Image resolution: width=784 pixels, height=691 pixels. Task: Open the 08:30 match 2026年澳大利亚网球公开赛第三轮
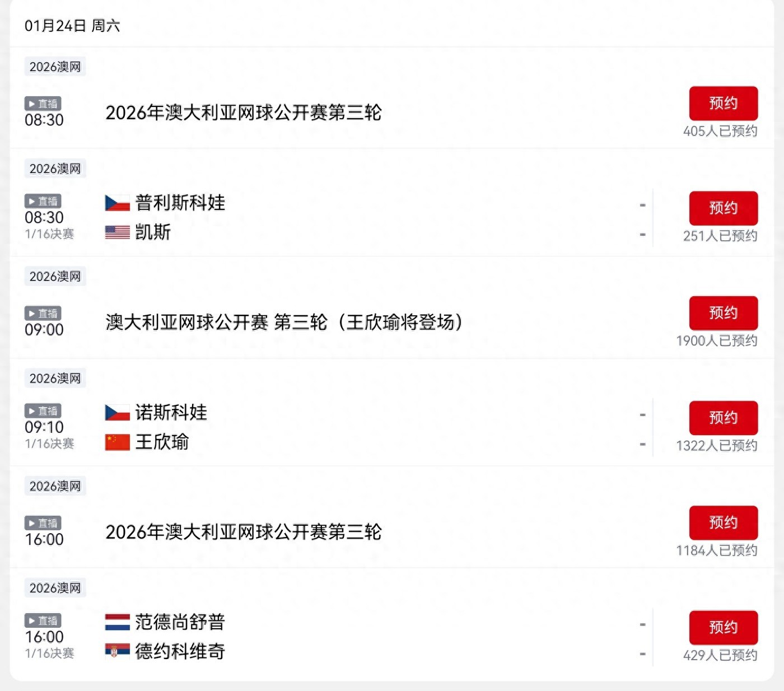coord(244,113)
